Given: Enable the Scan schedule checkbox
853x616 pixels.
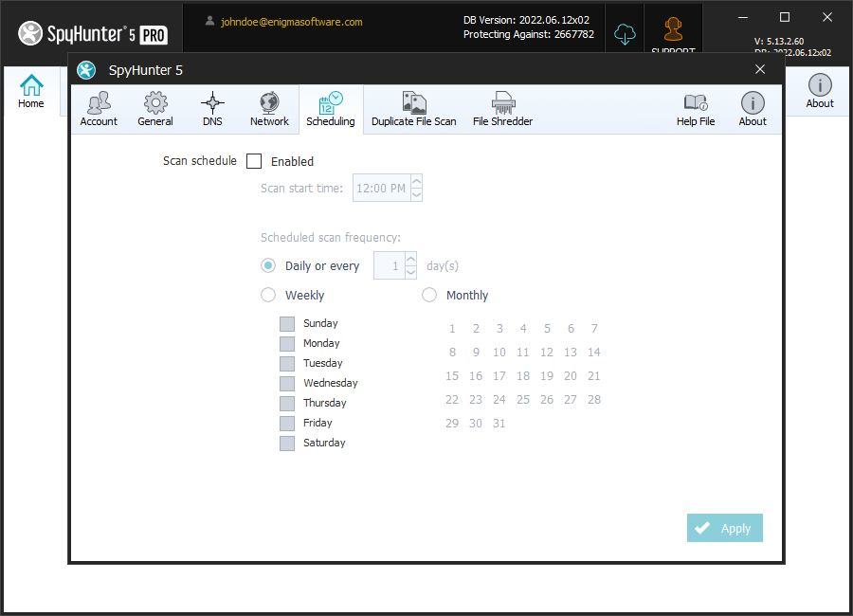Looking at the screenshot, I should (x=254, y=161).
